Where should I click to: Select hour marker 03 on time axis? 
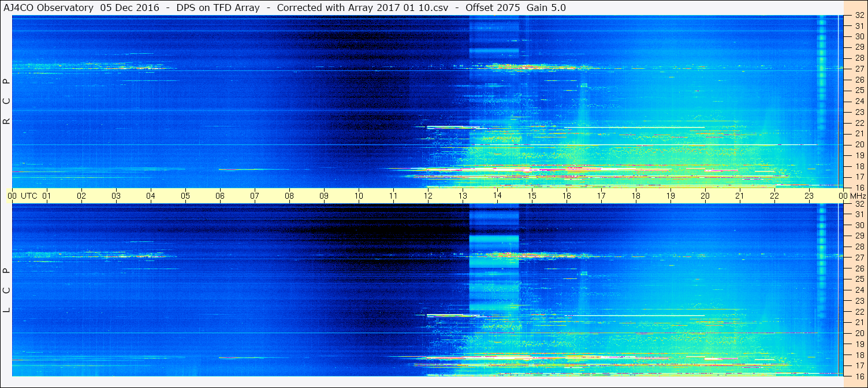pos(116,196)
